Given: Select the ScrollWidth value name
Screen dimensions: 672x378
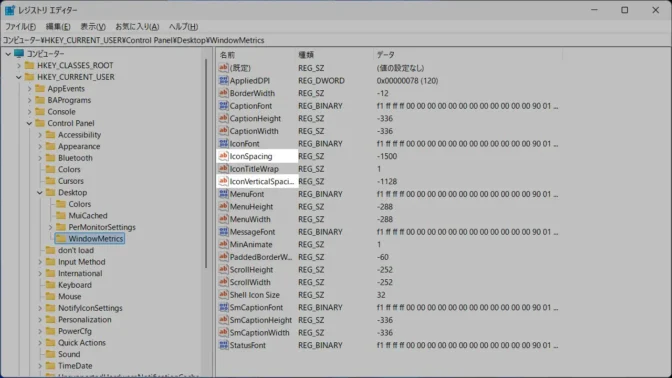Looking at the screenshot, I should pyautogui.click(x=250, y=282).
